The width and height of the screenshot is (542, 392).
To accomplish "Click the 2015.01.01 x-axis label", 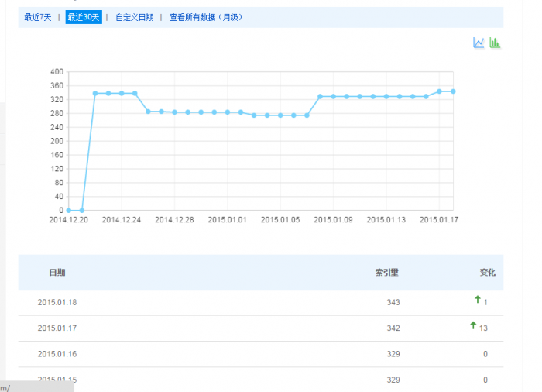I will tap(228, 220).
